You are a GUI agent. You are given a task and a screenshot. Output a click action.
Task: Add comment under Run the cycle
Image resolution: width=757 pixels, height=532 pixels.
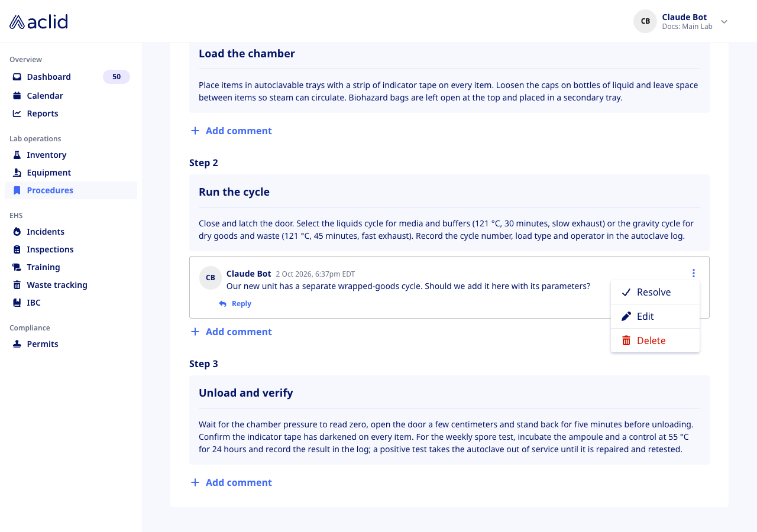pos(231,332)
